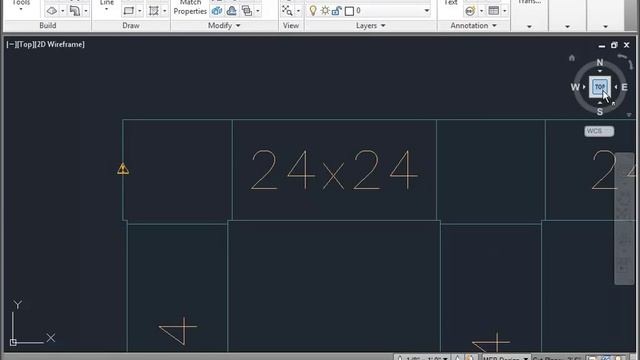Select the hatch tool in Draw panel

click(154, 11)
